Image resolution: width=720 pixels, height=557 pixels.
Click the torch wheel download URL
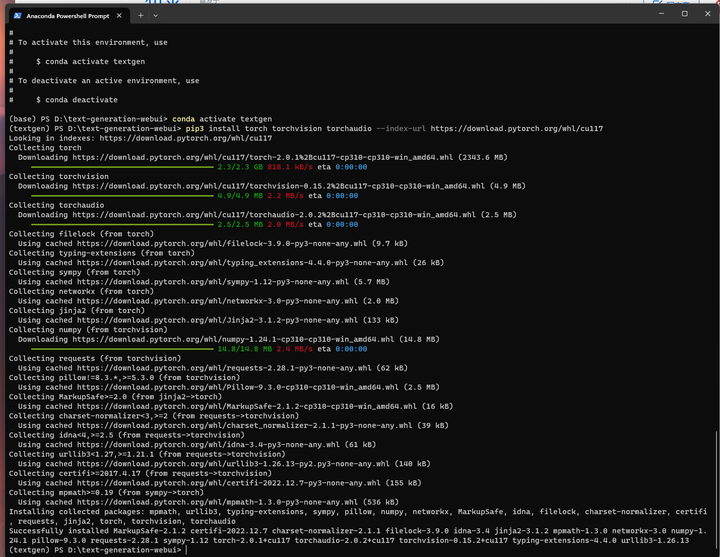point(263,157)
